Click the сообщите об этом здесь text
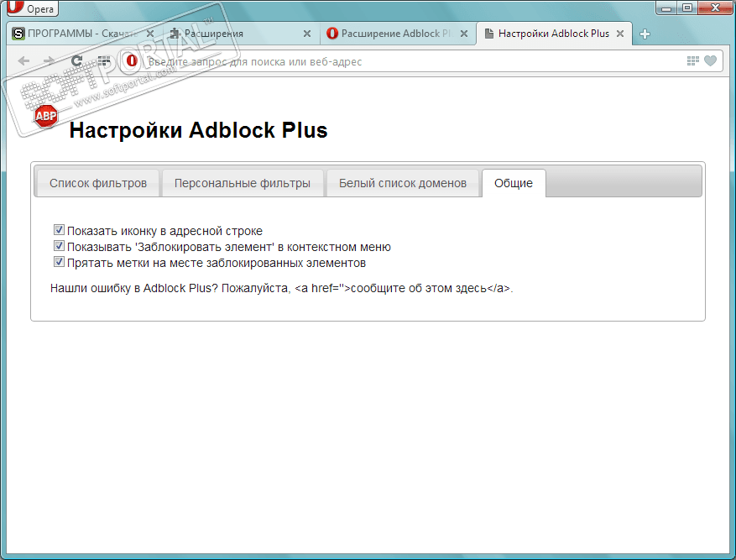 (419, 288)
